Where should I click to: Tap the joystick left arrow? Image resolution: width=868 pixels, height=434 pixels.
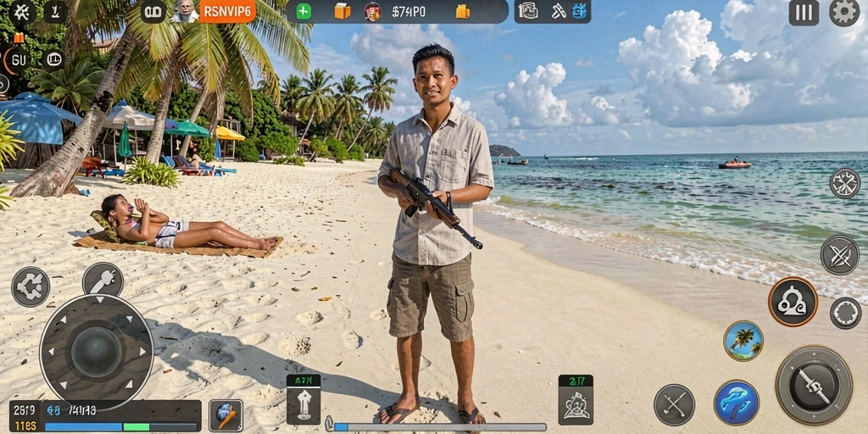pyautogui.click(x=50, y=352)
